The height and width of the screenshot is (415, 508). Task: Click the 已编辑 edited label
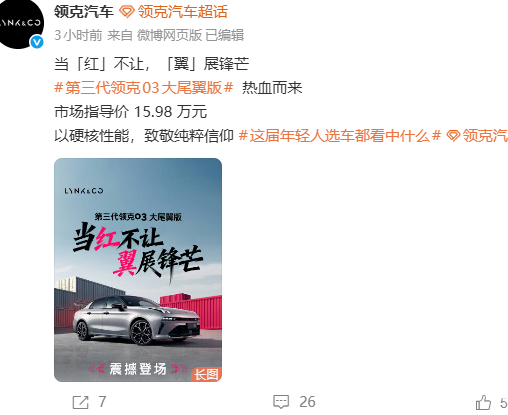(224, 35)
